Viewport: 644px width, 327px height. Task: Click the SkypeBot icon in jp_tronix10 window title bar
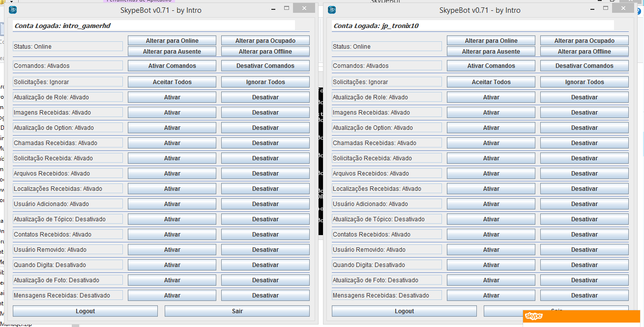coord(332,10)
